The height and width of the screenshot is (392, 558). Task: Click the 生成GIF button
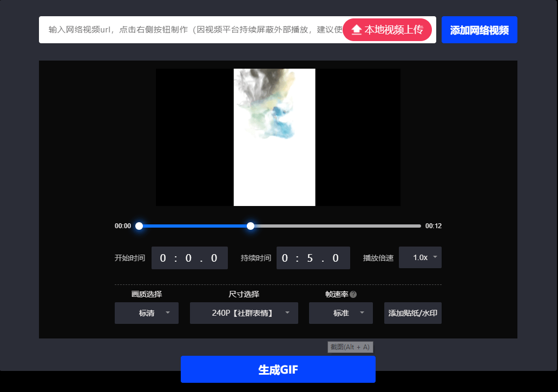coord(278,369)
